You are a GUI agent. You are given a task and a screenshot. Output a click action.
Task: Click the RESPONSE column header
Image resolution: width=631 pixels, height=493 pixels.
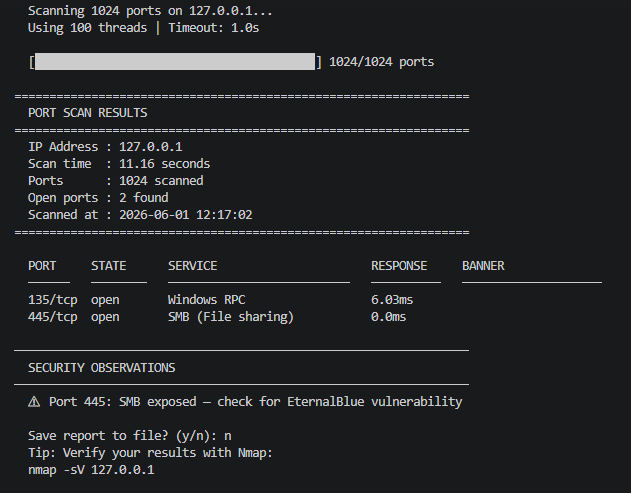(399, 266)
